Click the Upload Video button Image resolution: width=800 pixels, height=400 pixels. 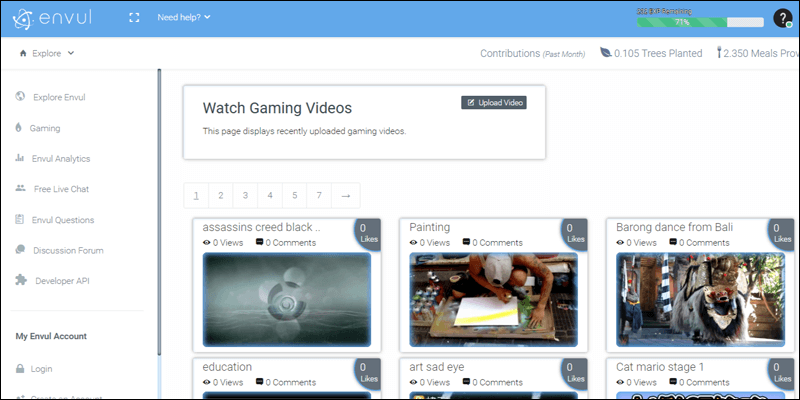494,103
